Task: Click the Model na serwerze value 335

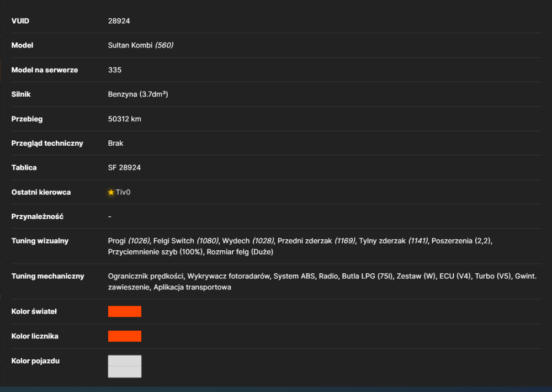Action: tap(115, 70)
